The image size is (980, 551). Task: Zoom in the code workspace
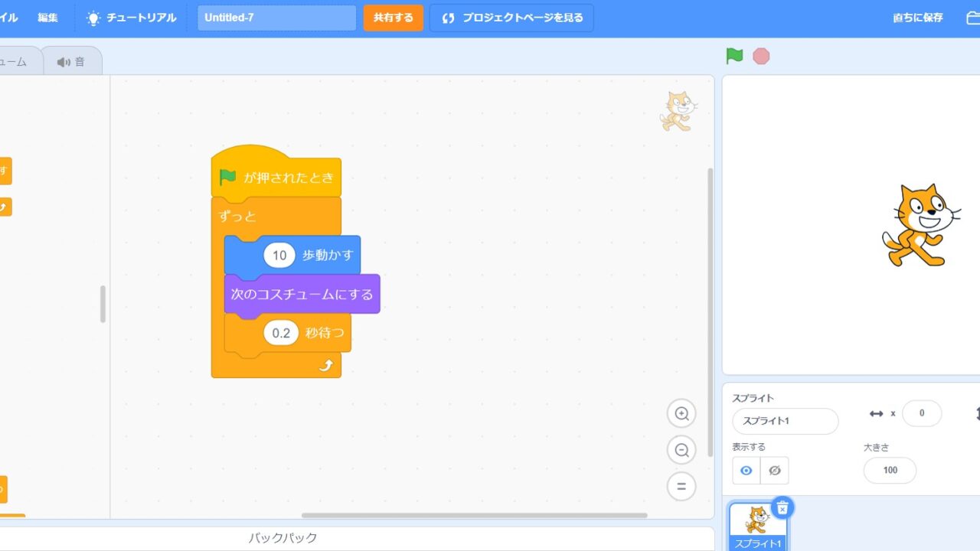click(x=681, y=414)
